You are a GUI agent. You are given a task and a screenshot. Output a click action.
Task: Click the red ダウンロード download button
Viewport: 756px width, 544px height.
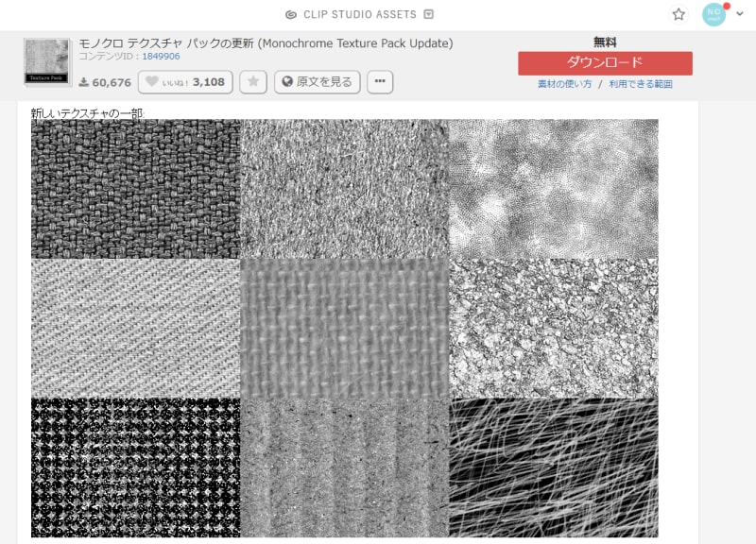point(605,62)
